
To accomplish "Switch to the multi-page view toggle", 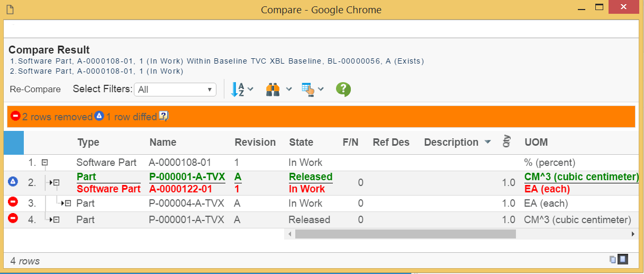I will pos(613,260).
